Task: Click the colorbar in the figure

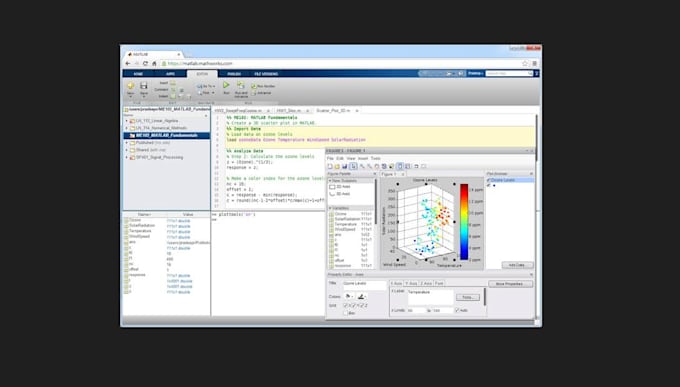Action: click(464, 222)
